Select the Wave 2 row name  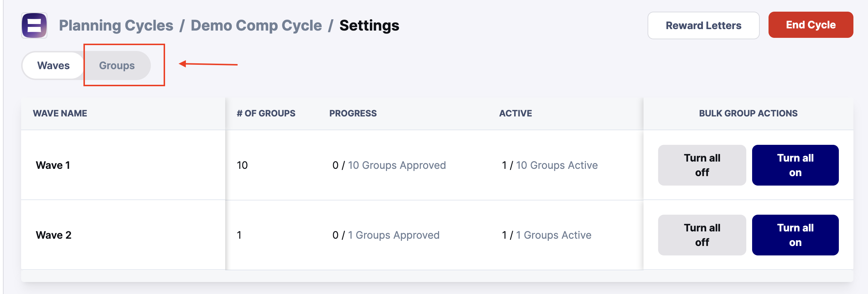pyautogui.click(x=54, y=235)
